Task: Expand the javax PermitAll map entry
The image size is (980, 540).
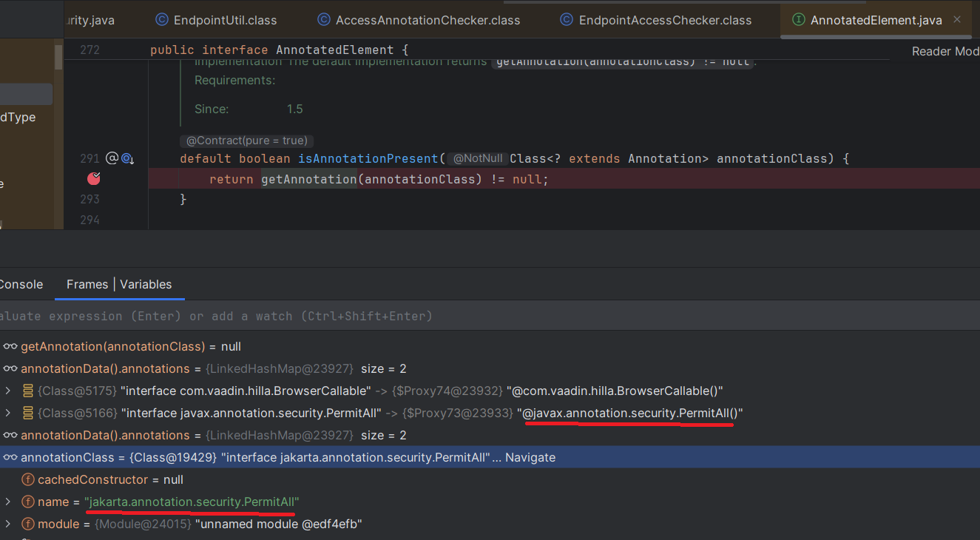Action: [x=8, y=413]
